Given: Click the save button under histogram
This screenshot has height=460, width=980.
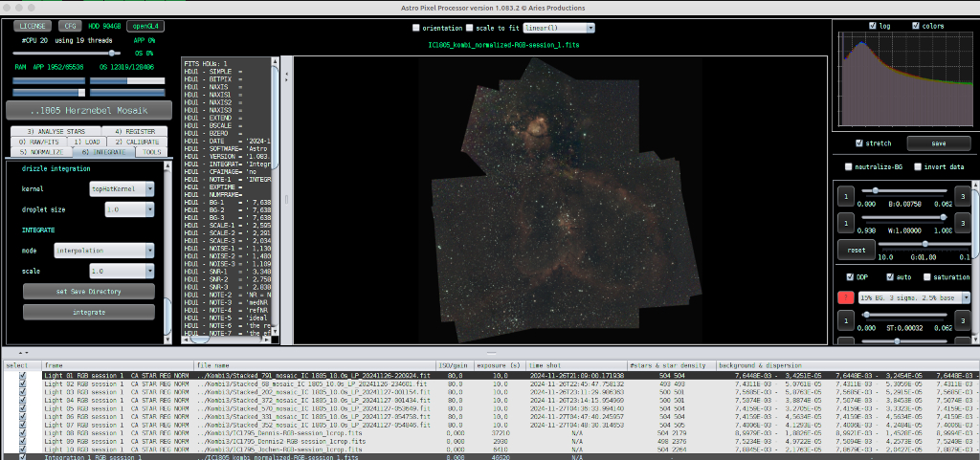Looking at the screenshot, I should coord(938,142).
